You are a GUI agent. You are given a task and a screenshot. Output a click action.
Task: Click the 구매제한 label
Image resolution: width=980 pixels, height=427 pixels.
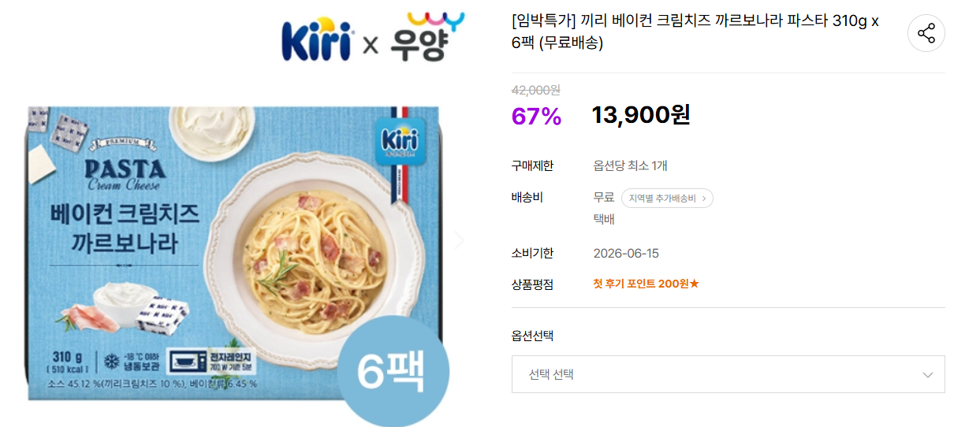pos(532,165)
